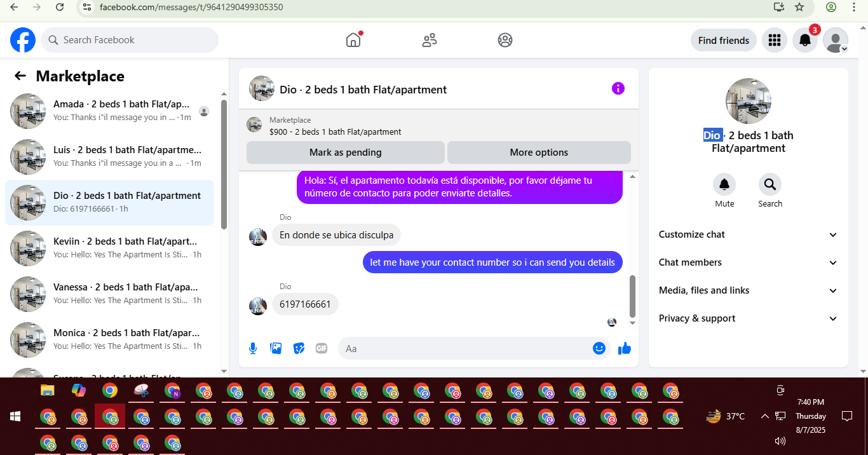Open Copilot from the taskbar
The height and width of the screenshot is (455, 868).
pyautogui.click(x=79, y=390)
